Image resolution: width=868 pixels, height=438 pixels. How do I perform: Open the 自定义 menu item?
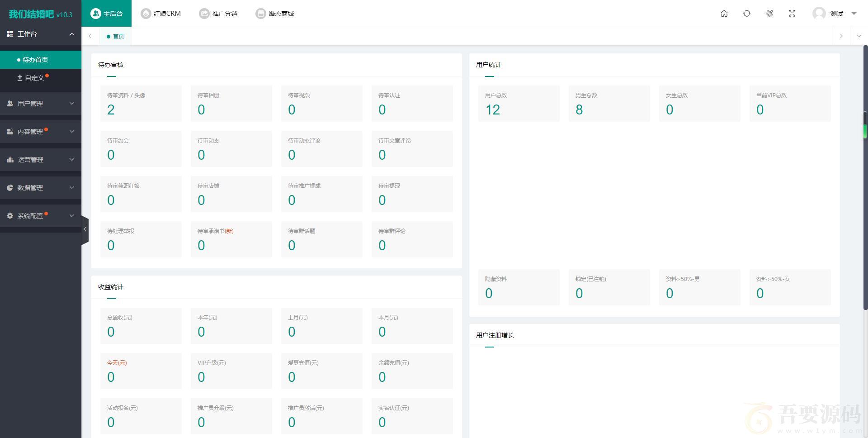tap(41, 78)
